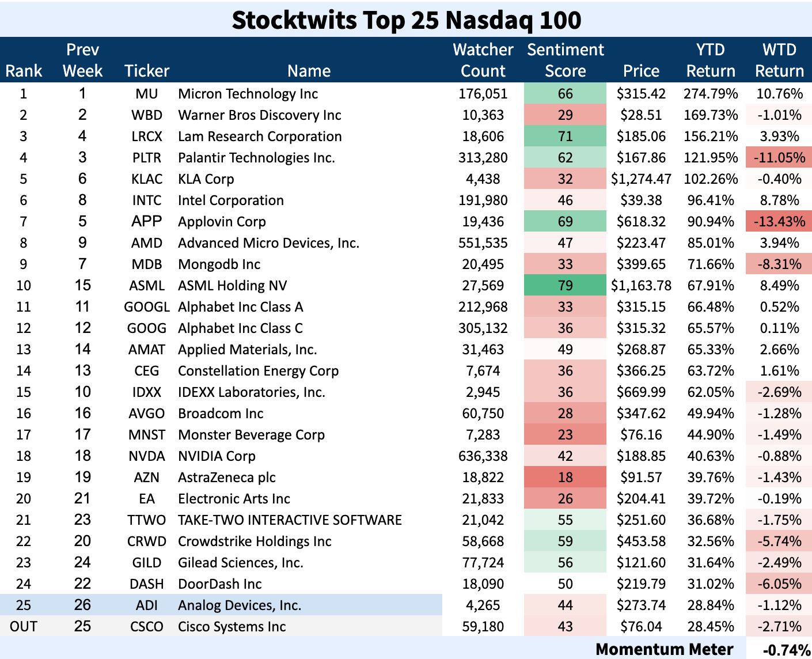Viewport: 812px width, 659px height.
Task: Select the LRCX ticker cell
Action: pos(147,137)
